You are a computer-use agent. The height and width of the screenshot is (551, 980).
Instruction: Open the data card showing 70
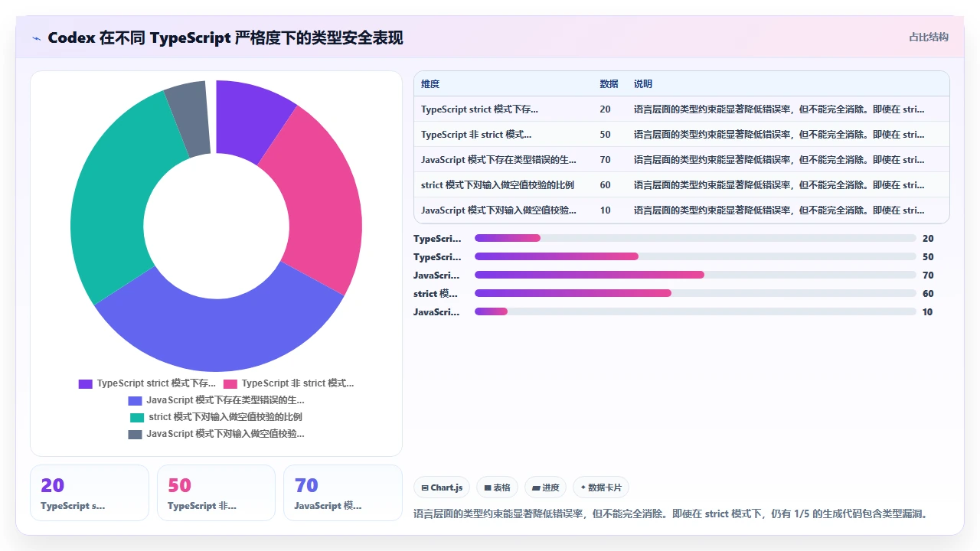click(x=343, y=493)
